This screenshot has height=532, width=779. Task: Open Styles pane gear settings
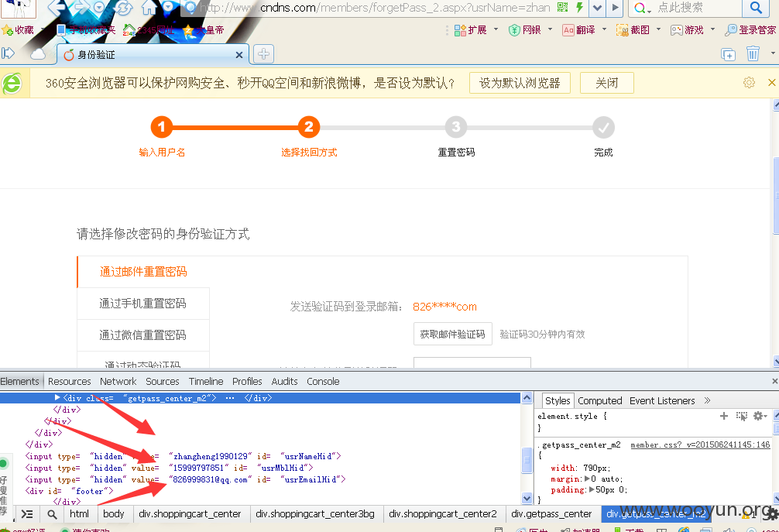(760, 416)
